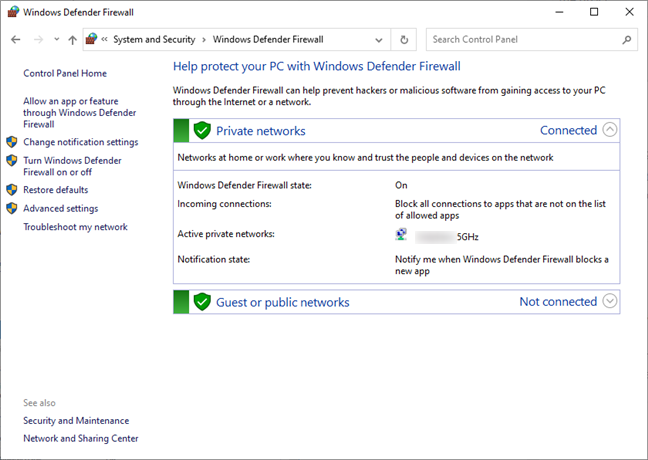The width and height of the screenshot is (648, 460).
Task: Click Help protect your PC page heading
Action: [x=317, y=67]
